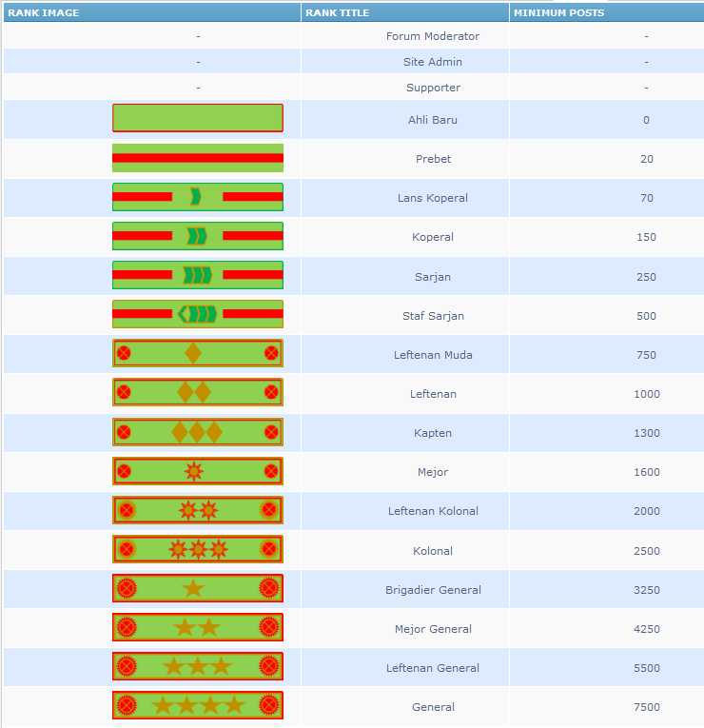Viewport: 704px width, 728px height.
Task: Click the Mejor title text
Action: 433,472
